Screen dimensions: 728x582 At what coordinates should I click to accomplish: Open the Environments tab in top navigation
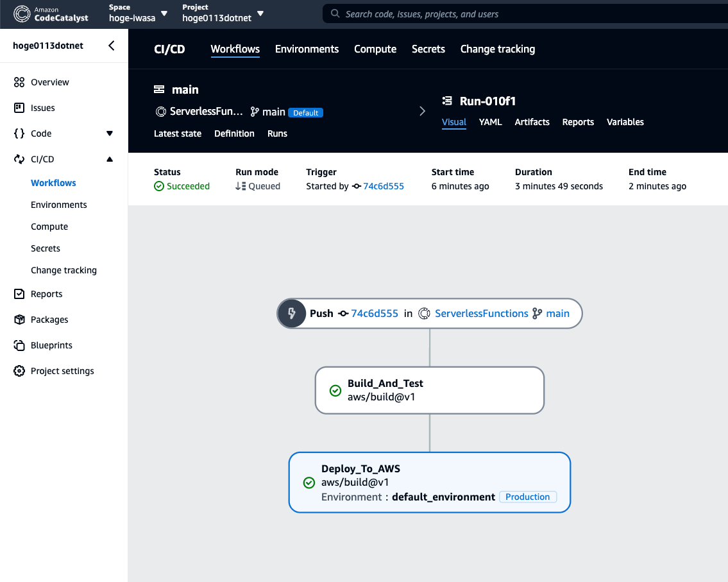[307, 49]
